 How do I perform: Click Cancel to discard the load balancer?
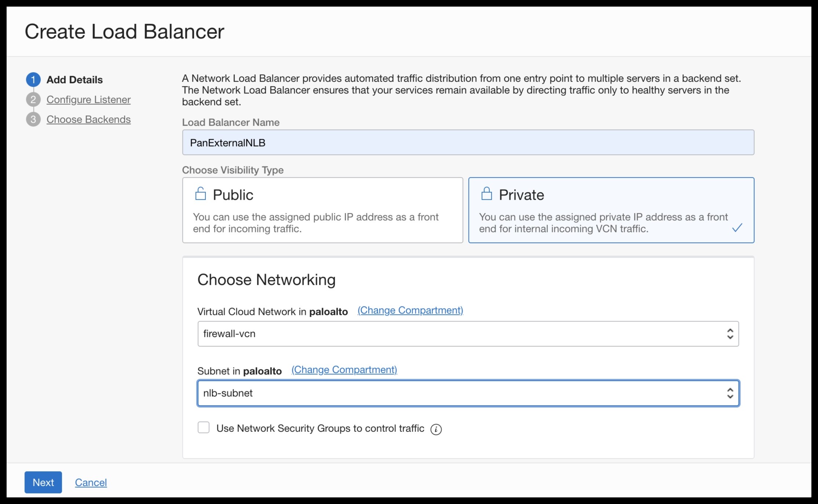coord(91,482)
